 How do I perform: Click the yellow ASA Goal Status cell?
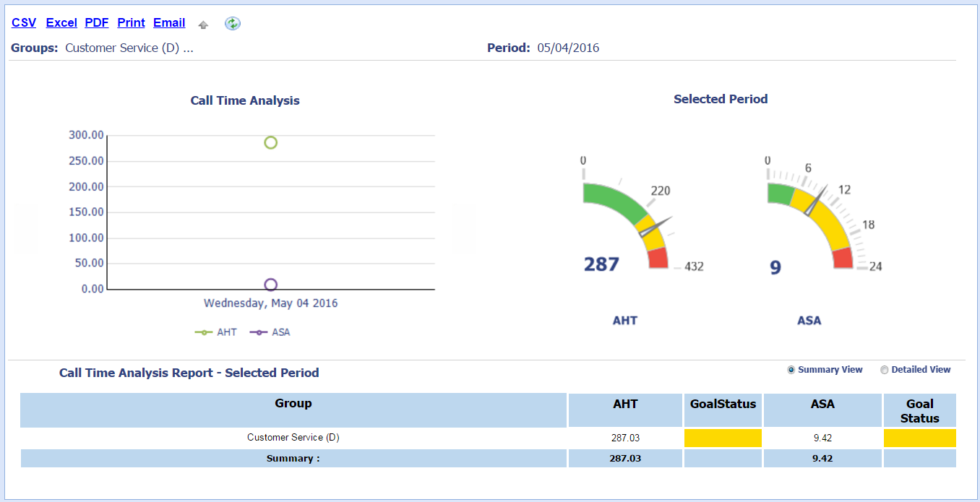(919, 438)
